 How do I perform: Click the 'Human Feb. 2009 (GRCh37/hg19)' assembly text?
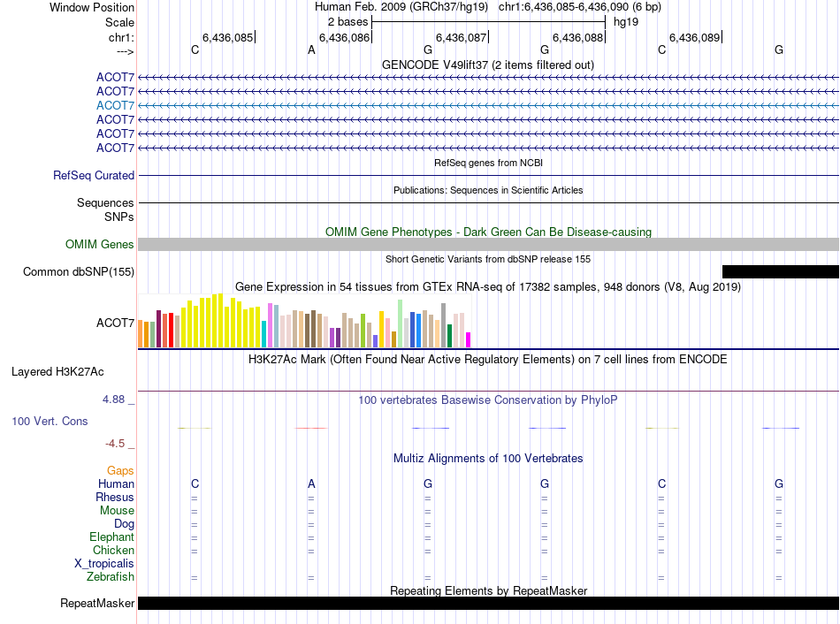click(401, 7)
